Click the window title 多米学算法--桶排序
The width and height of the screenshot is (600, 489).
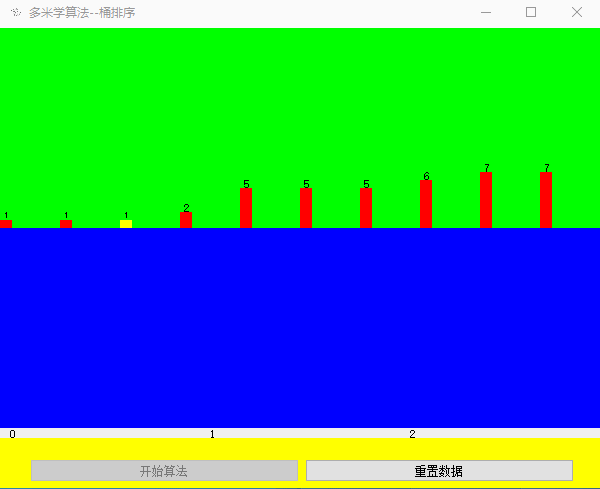82,13
